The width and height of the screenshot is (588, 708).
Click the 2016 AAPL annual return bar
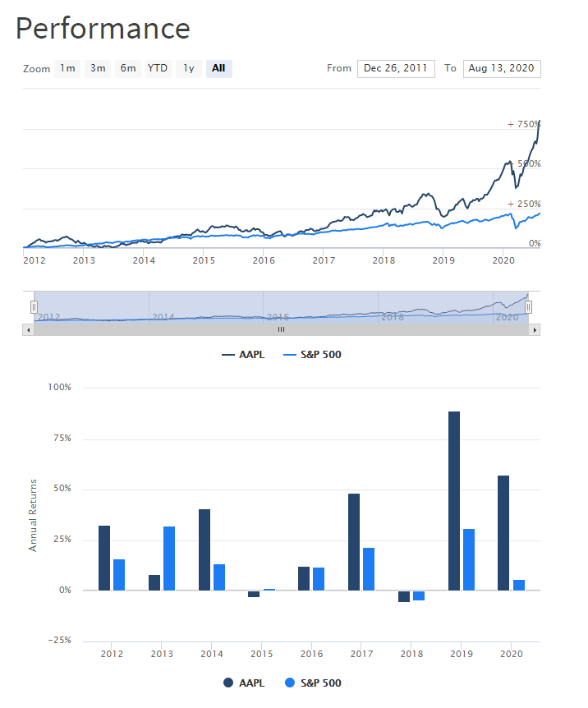304,578
